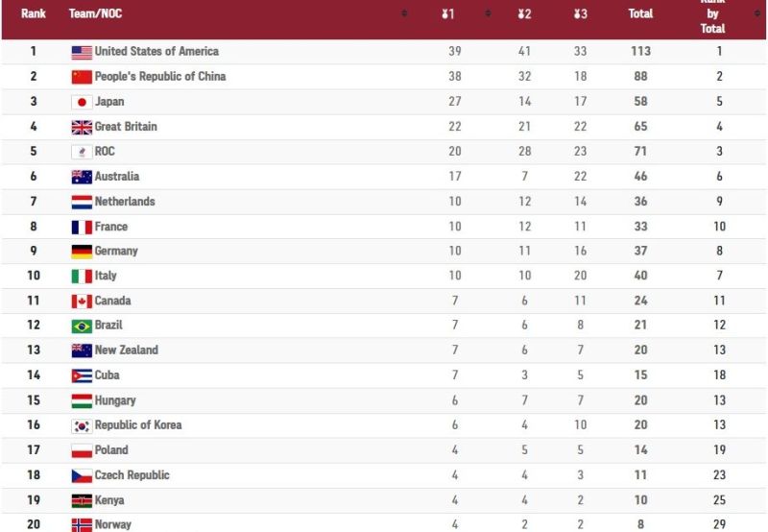Select Germany's total medal count cell

tap(640, 252)
